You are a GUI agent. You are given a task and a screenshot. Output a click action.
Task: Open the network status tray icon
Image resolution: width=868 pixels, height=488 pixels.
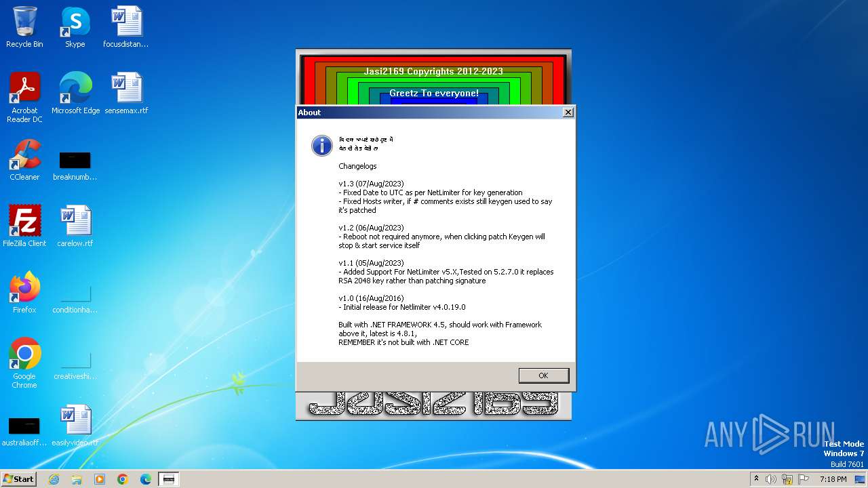pos(787,479)
